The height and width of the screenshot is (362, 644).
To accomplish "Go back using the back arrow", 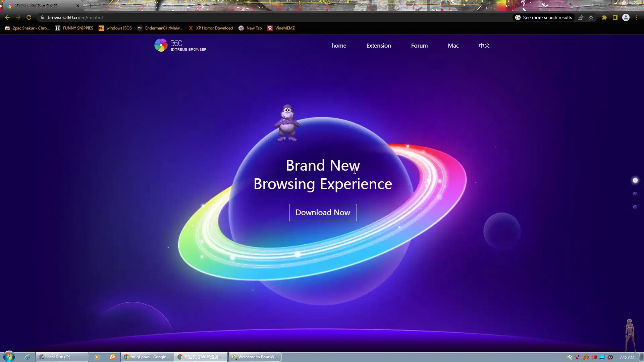I will tap(7, 17).
